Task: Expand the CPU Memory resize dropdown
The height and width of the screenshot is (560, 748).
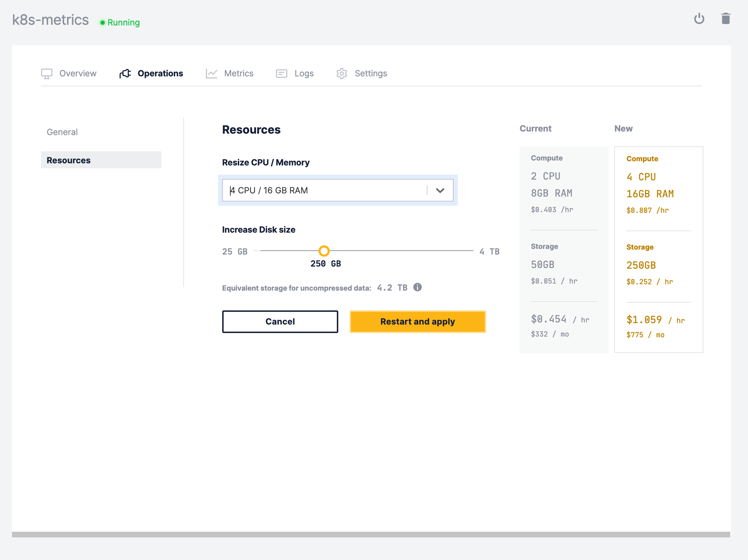Action: point(440,190)
